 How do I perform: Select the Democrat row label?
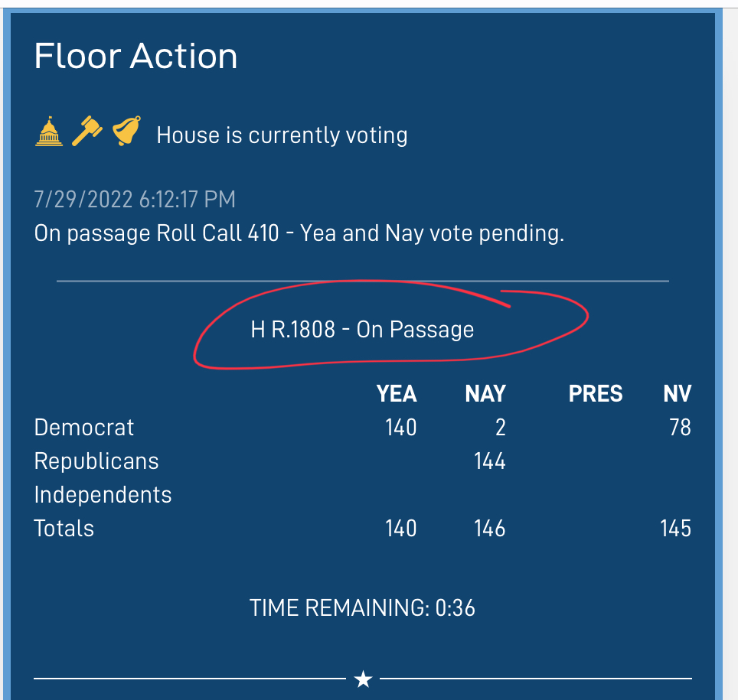point(83,428)
